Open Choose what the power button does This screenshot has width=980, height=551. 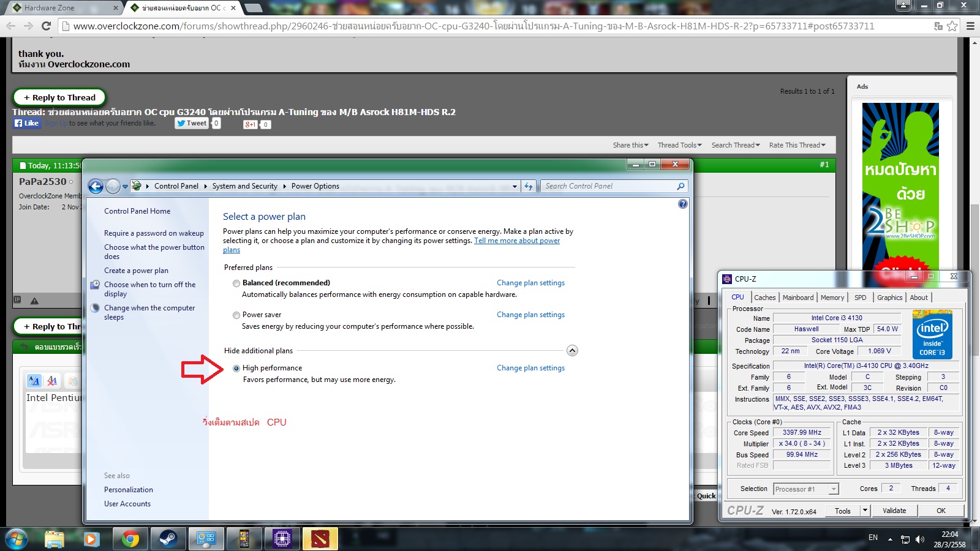(154, 252)
